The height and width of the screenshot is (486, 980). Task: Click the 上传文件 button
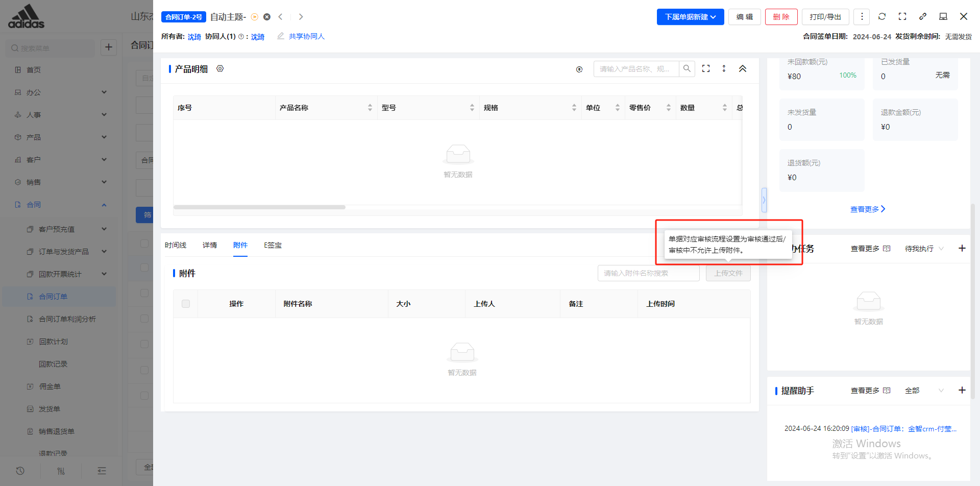728,273
